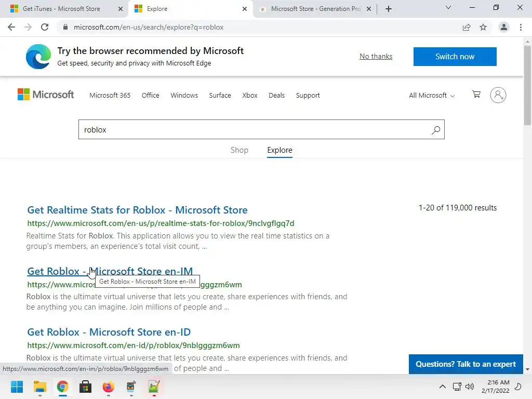Open Chrome's three-dot menu

pyautogui.click(x=521, y=27)
